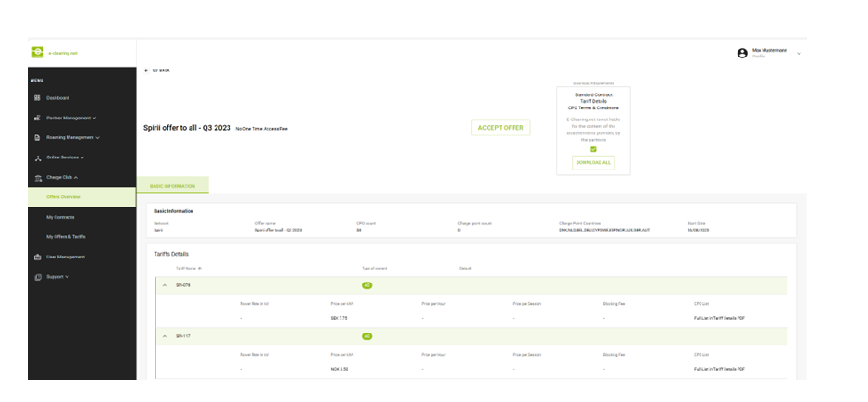This screenshot has height=402, width=868.
Task: Expand the Partner Management submenu chevron
Action: tap(94, 119)
